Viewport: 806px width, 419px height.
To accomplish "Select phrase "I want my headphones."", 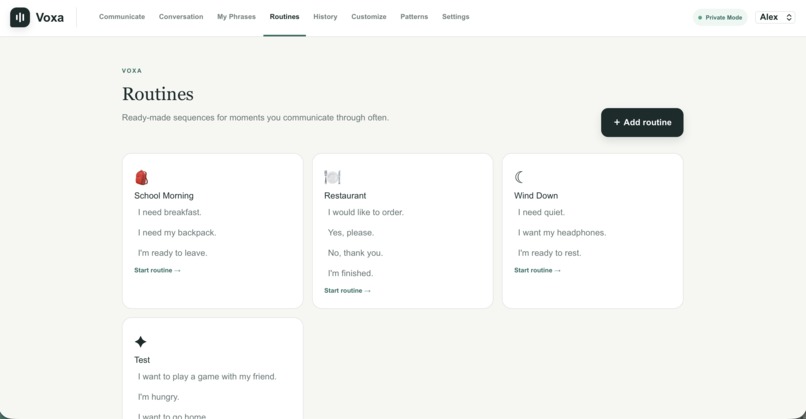I will coord(562,233).
